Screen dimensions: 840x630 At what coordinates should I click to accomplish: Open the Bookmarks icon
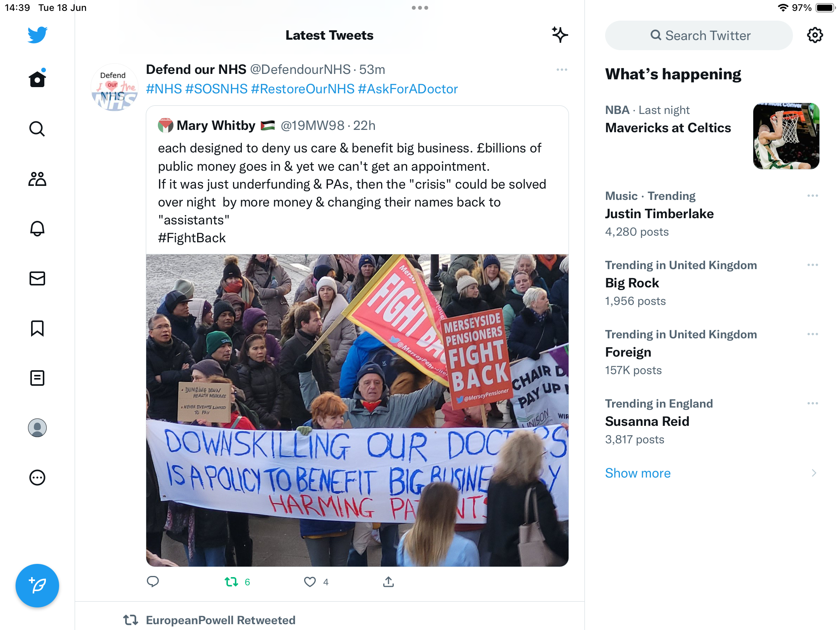[37, 328]
